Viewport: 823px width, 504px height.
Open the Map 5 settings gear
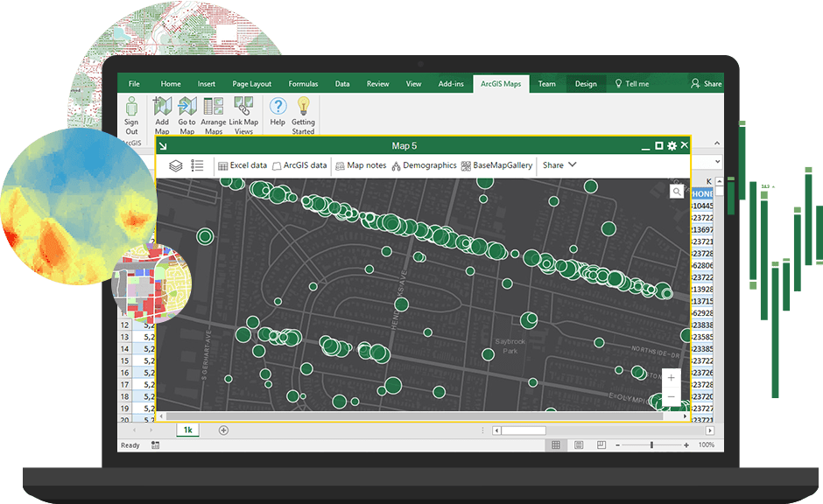[x=672, y=146]
